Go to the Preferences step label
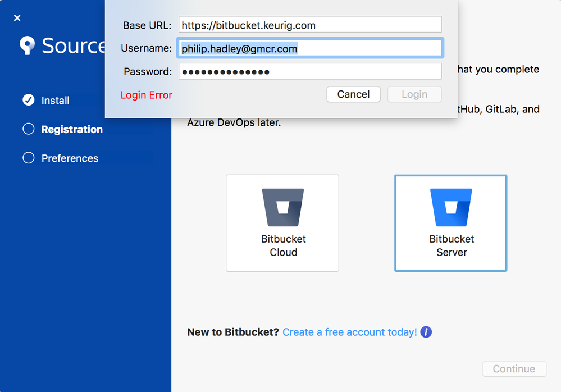The width and height of the screenshot is (561, 392). (70, 158)
